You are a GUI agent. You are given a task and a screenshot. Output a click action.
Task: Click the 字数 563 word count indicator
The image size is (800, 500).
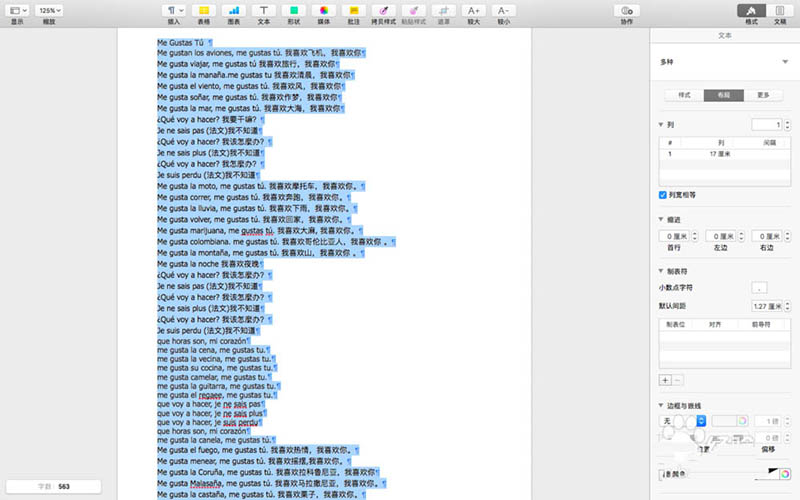click(x=54, y=487)
